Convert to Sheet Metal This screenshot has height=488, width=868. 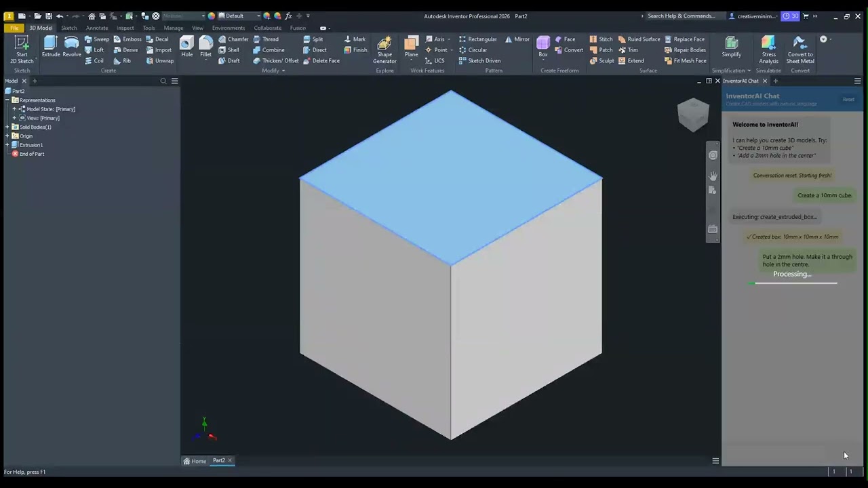pos(800,50)
